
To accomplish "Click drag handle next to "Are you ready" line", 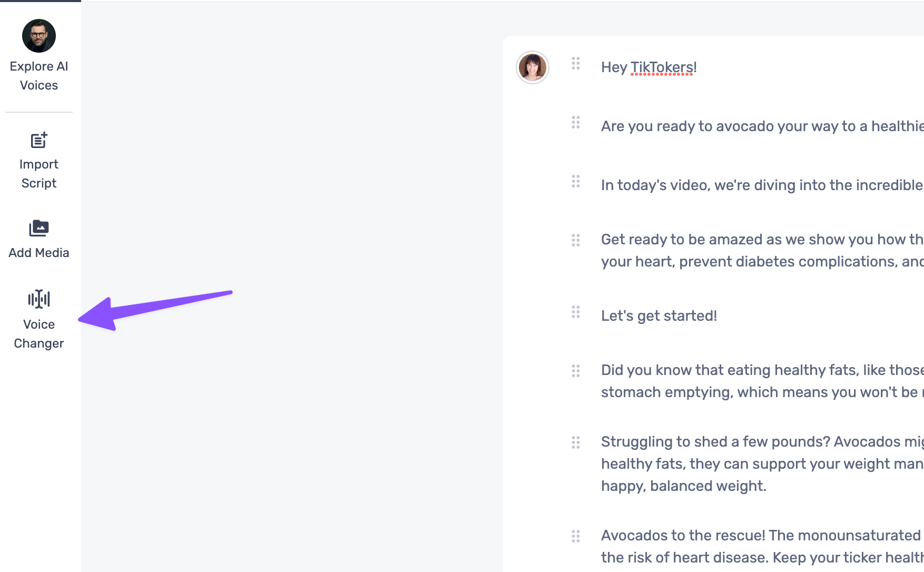I will click(x=576, y=123).
